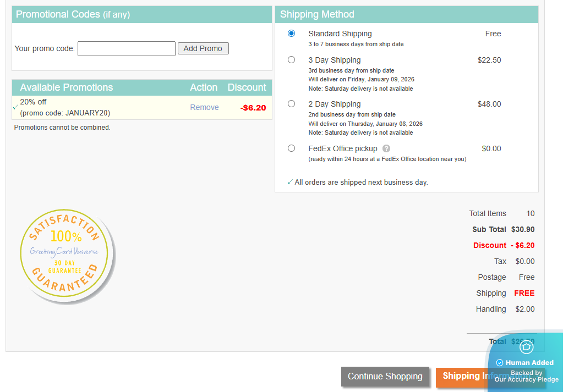This screenshot has width=563, height=392.
Task: Click the green checkmark beside 20% off
Action: tap(15, 107)
